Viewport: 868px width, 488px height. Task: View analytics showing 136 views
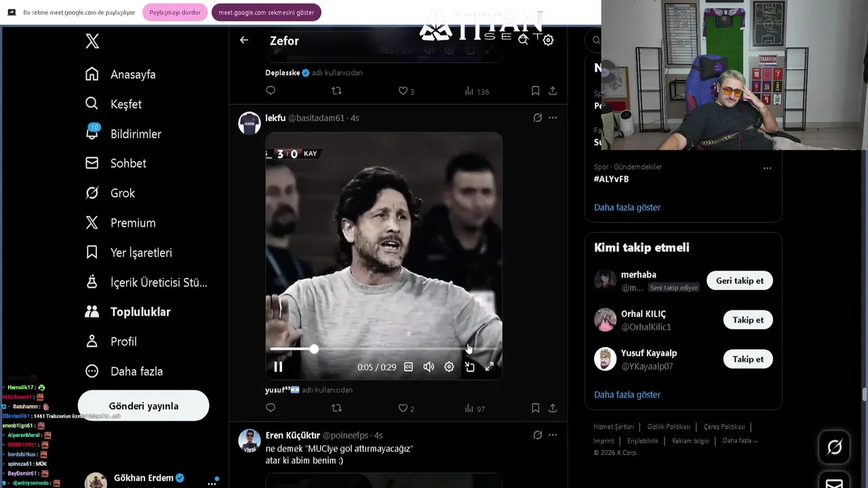pos(477,91)
